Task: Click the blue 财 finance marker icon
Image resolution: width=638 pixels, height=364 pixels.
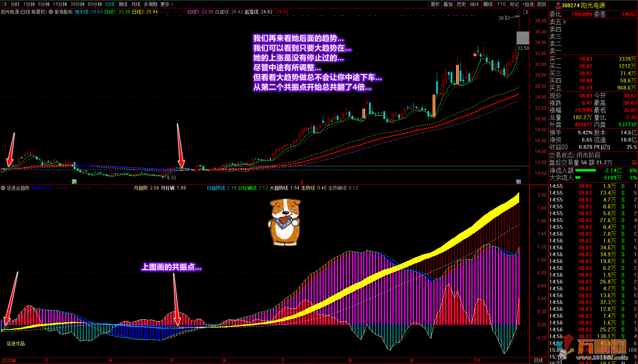Action: [x=518, y=182]
